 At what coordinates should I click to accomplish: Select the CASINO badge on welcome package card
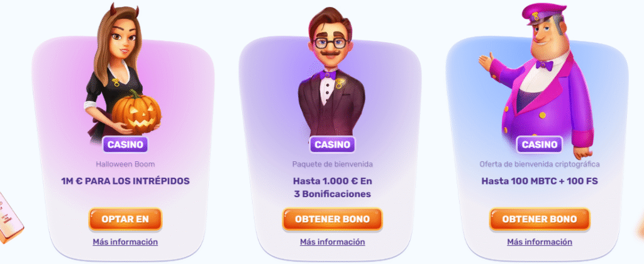coord(332,144)
